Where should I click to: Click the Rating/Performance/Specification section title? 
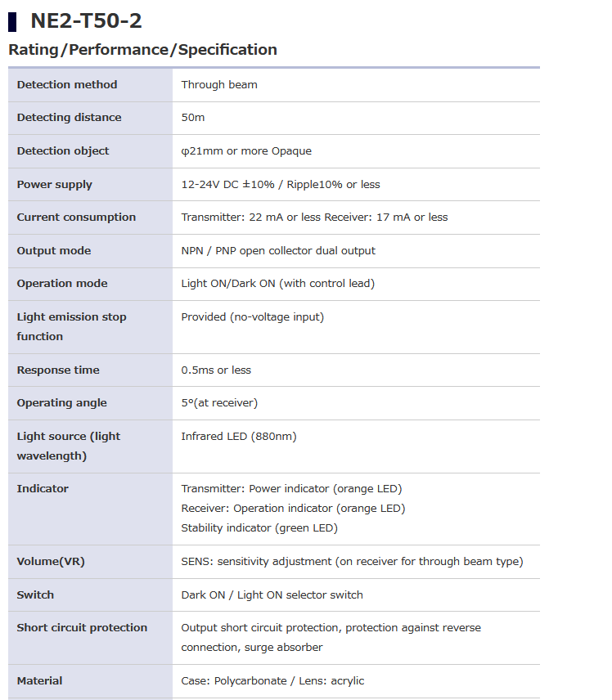[x=142, y=50]
